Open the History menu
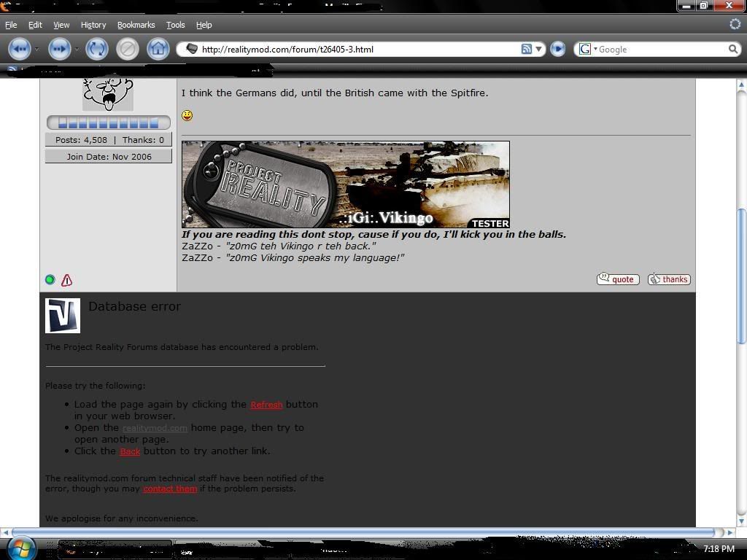Image resolution: width=747 pixels, height=560 pixels. (x=93, y=25)
